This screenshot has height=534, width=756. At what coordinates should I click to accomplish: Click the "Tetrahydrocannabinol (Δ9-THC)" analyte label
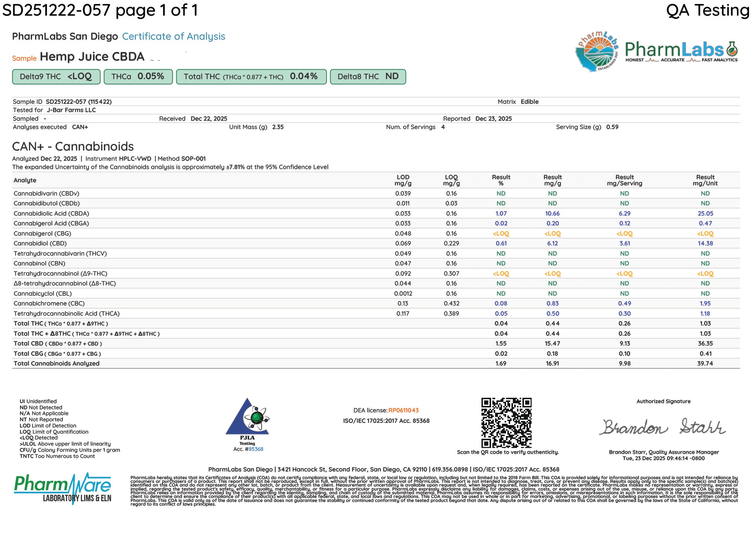click(x=60, y=273)
